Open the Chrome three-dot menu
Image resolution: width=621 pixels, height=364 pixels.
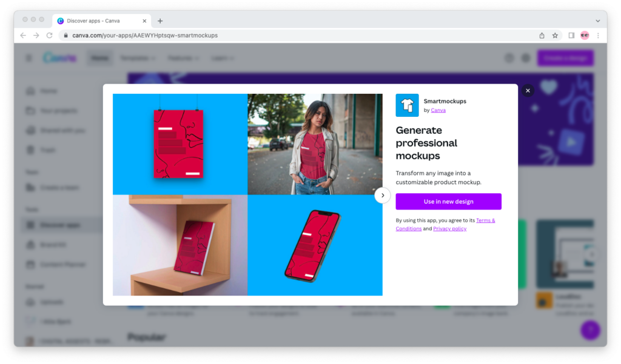click(x=598, y=36)
